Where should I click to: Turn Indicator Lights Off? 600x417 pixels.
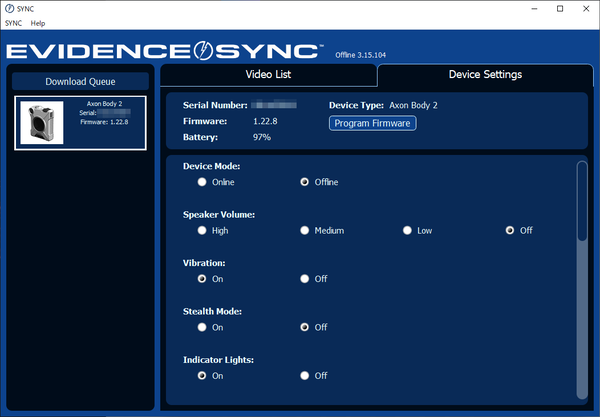click(x=306, y=376)
